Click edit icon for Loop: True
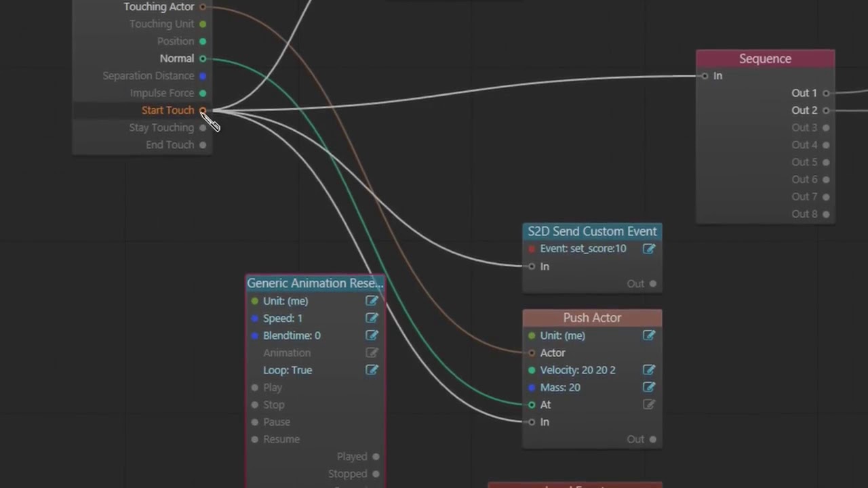 pos(372,370)
